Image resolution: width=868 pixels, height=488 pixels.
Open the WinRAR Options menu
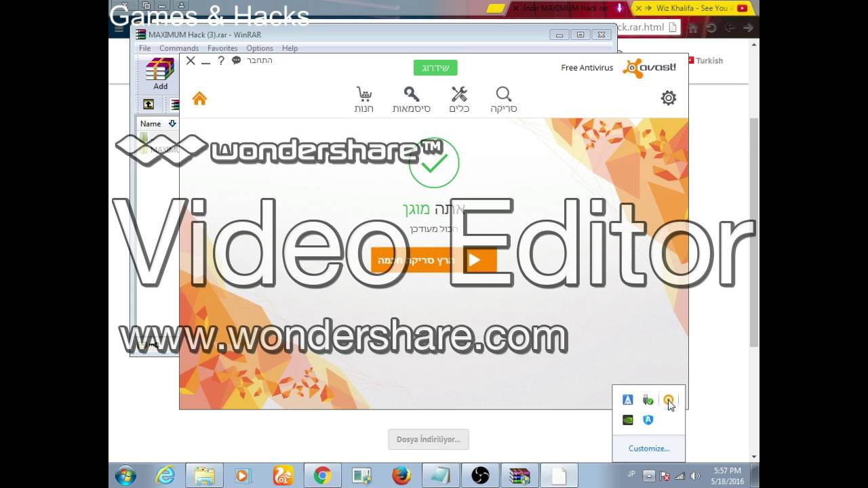click(260, 48)
